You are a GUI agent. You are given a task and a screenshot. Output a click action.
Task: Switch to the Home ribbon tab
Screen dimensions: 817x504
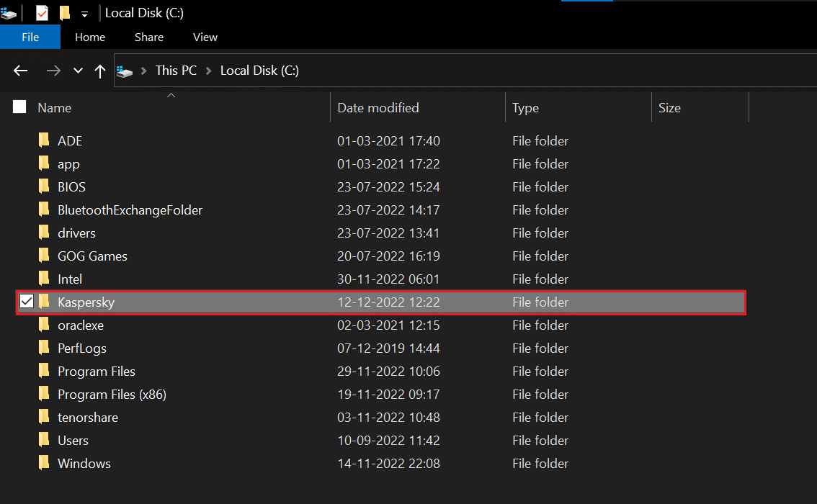click(90, 37)
